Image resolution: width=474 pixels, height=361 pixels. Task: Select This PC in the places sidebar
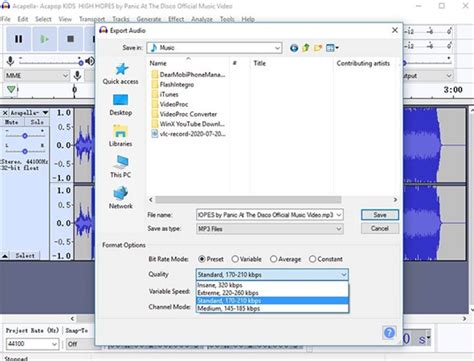120,166
